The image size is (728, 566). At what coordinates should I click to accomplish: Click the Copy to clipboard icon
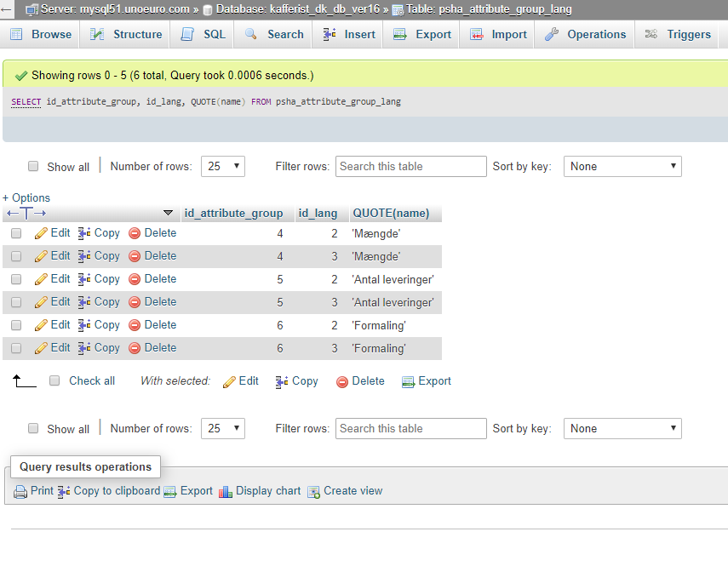[64, 491]
